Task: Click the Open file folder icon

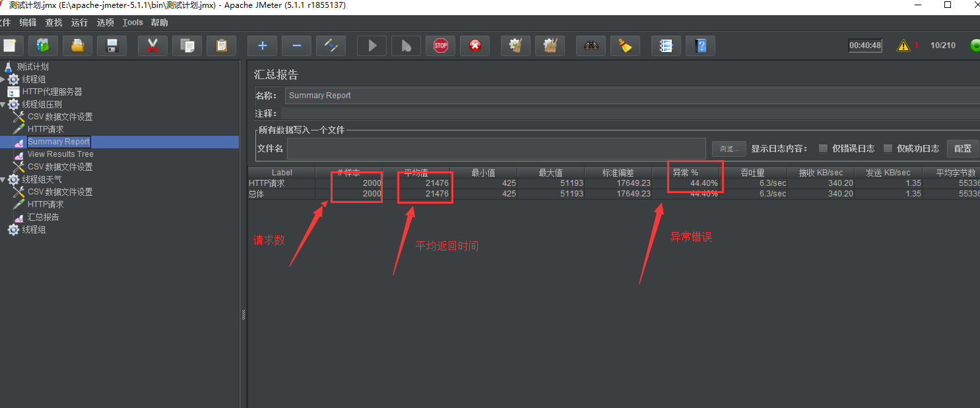Action: point(77,45)
